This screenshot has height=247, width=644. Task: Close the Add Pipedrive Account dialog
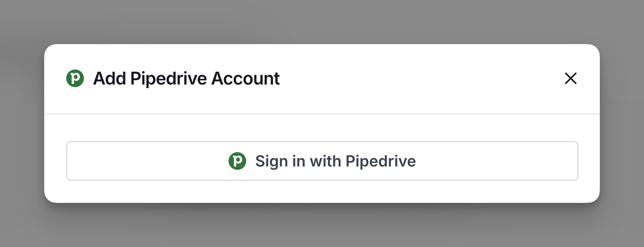tap(570, 78)
